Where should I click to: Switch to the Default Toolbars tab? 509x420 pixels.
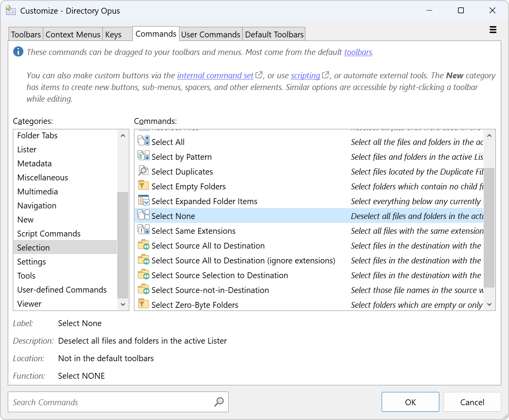click(274, 34)
